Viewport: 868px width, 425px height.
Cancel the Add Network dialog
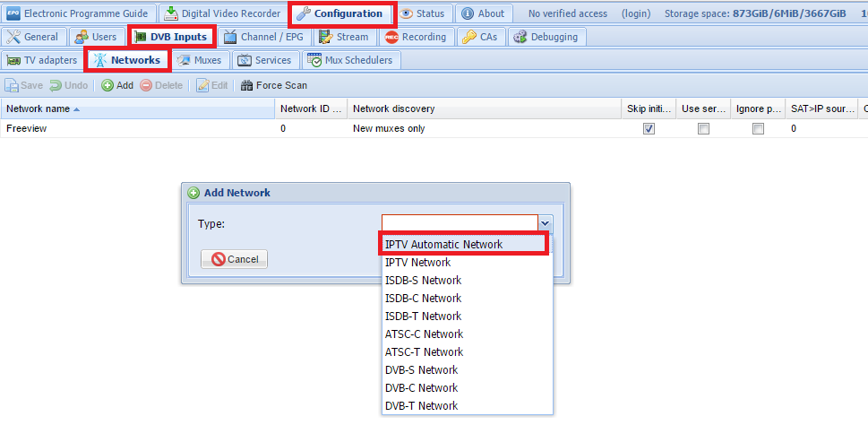(x=234, y=259)
